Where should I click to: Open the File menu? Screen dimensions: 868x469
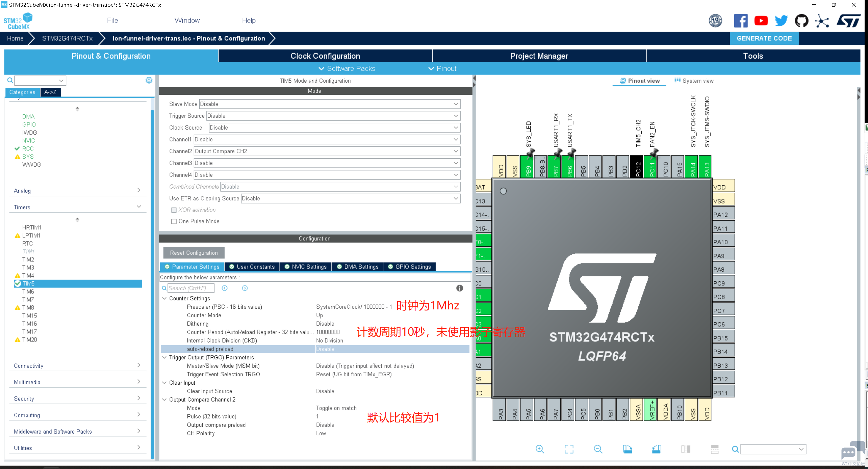[x=112, y=21]
